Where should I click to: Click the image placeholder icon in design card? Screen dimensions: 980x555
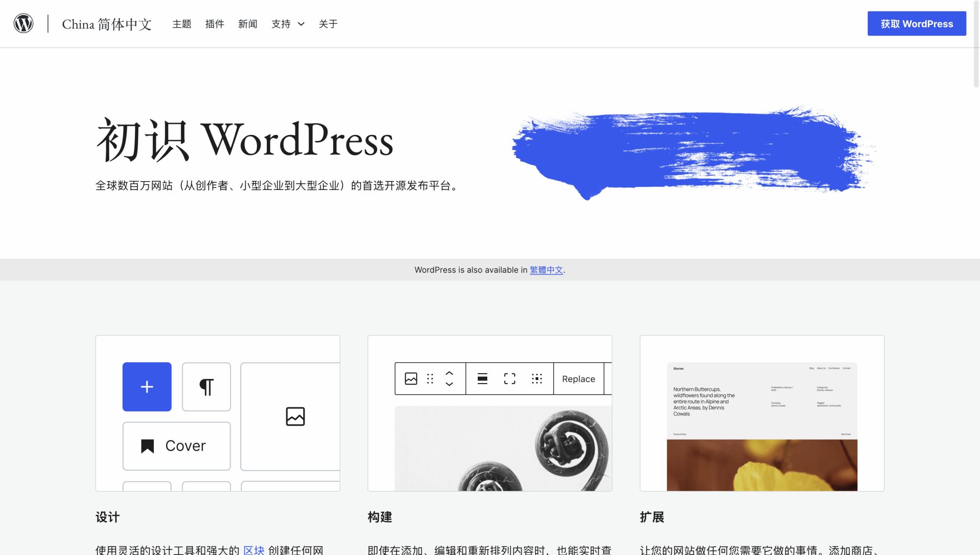(x=295, y=416)
